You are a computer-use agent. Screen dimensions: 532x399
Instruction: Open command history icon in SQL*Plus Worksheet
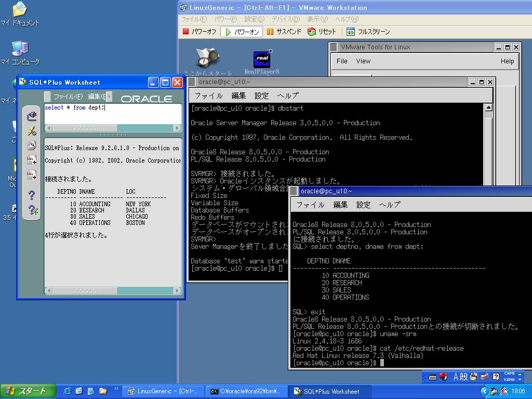[x=32, y=145]
